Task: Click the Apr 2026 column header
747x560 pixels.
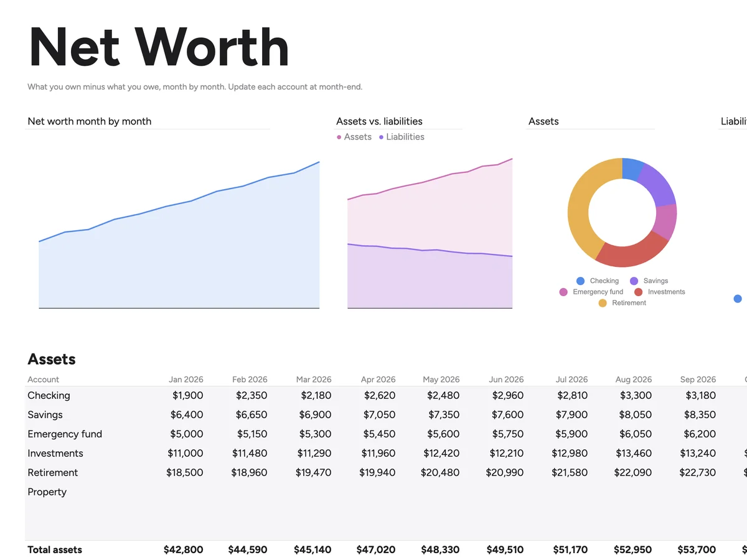Action: [378, 380]
